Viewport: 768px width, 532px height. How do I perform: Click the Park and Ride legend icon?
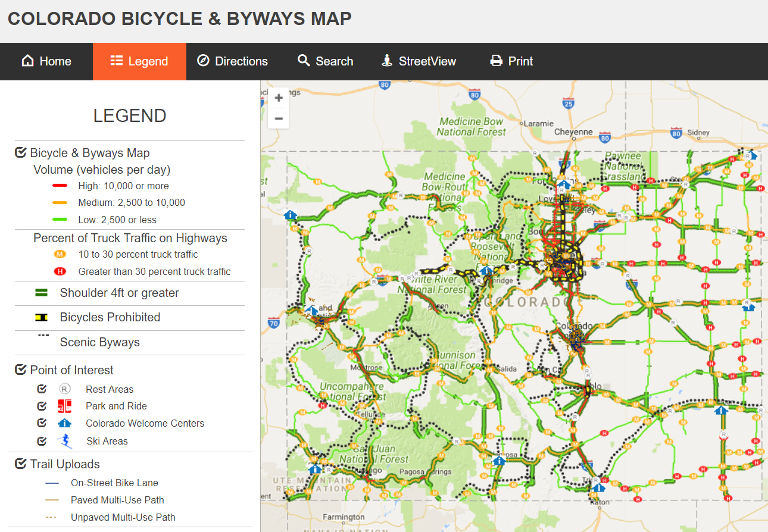pos(65,406)
